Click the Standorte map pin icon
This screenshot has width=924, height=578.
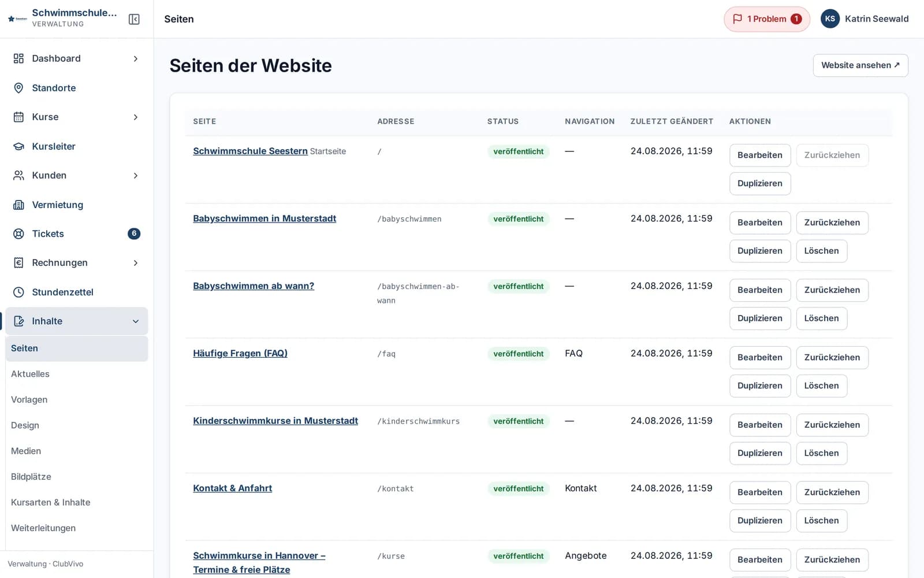click(x=18, y=88)
